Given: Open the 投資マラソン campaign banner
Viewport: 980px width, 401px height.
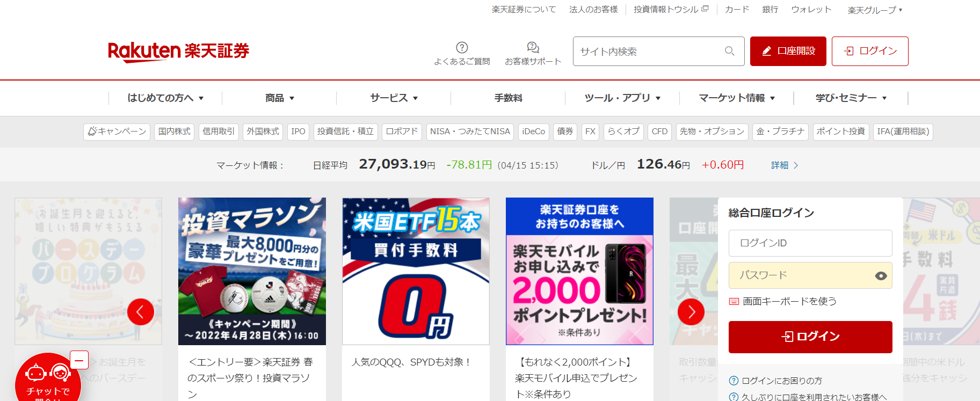Looking at the screenshot, I should click(252, 271).
